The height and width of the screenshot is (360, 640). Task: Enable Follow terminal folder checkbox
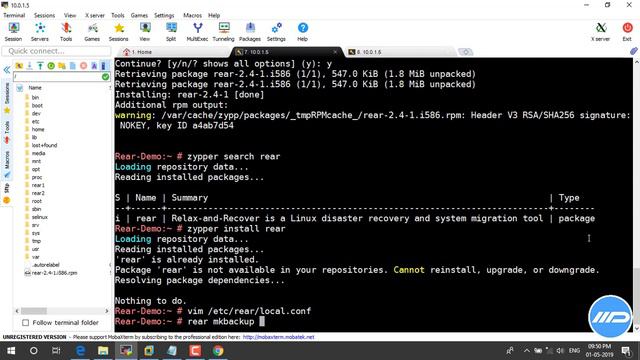pos(26,322)
